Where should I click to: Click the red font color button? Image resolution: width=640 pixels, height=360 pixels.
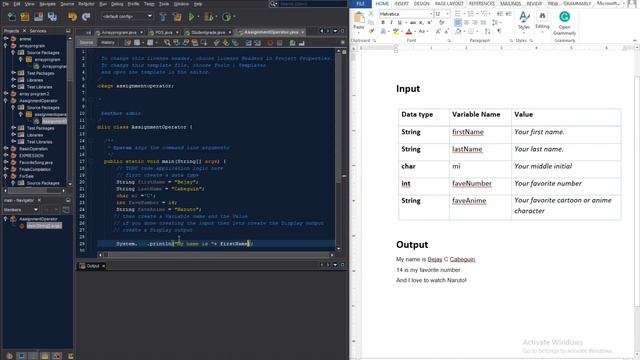coord(409,32)
